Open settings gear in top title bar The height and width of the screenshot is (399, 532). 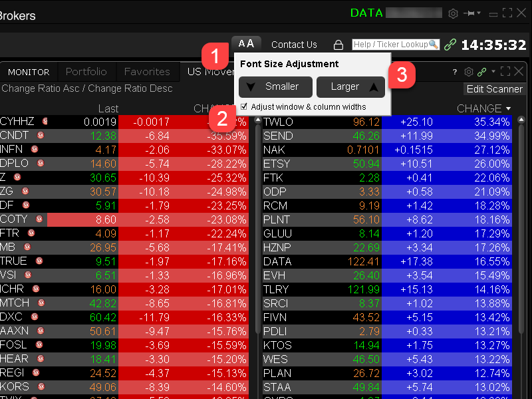(453, 13)
